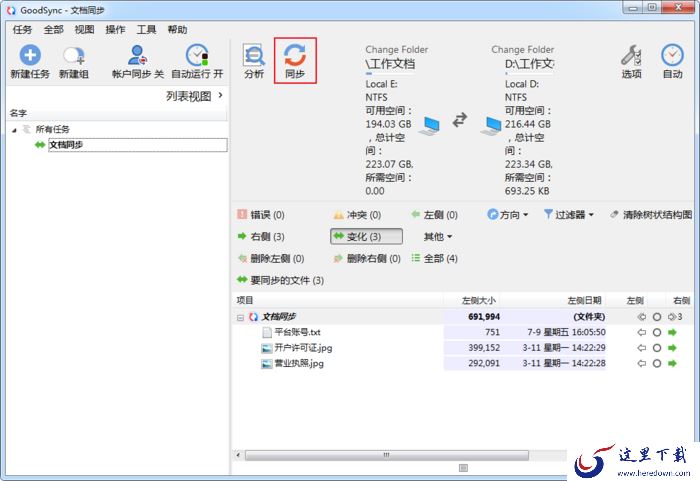Screen dimensions: 700x481
Task: Change right folder path D:\工作文
Action: [529, 64]
